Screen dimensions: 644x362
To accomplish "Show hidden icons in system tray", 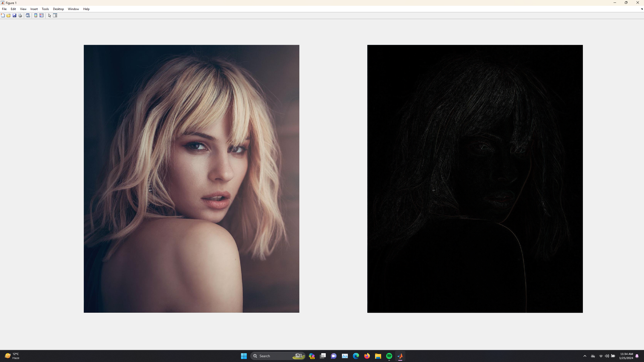I will pos(585,356).
